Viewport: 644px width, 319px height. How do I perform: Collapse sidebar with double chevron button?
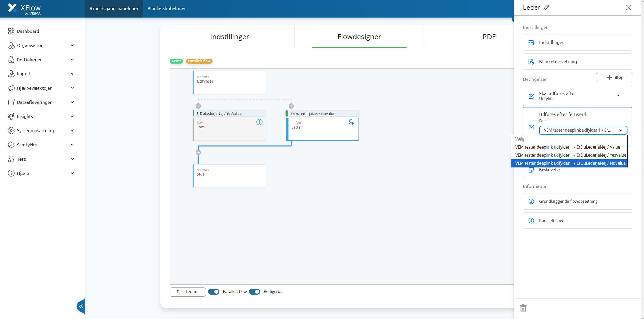[81, 306]
